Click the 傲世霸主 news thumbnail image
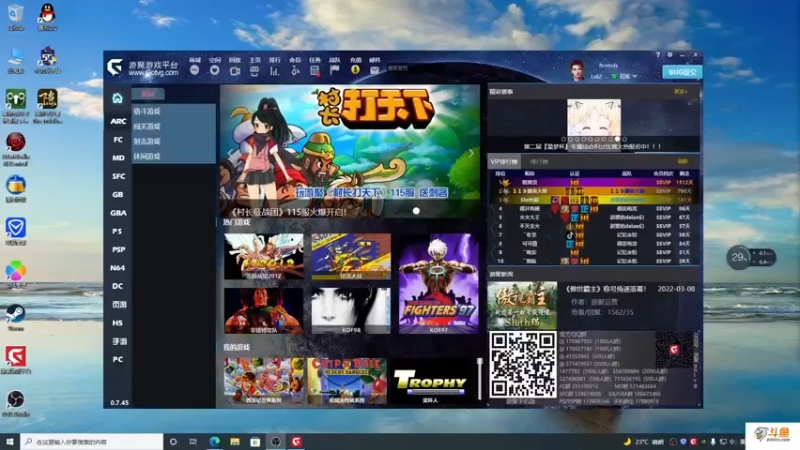Viewport: 800px width, 450px height. click(522, 306)
